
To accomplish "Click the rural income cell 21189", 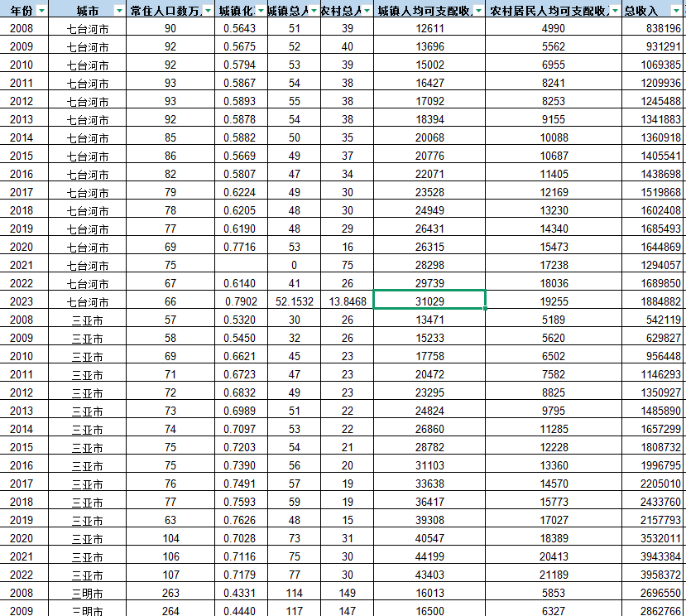I will pos(554,575).
